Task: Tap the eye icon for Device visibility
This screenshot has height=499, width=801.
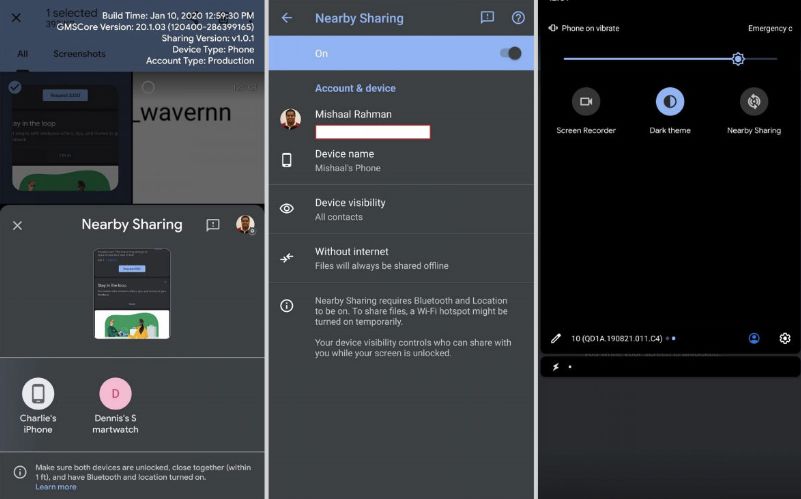Action: tap(287, 208)
